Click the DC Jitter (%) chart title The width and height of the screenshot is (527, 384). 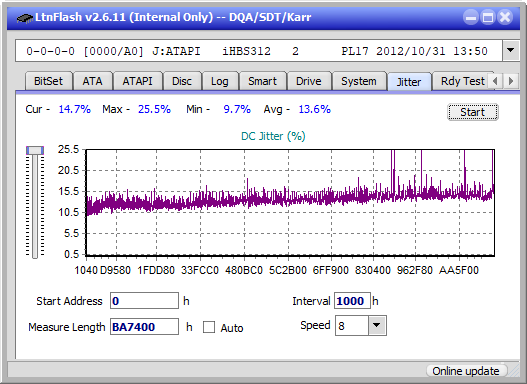[x=273, y=136]
